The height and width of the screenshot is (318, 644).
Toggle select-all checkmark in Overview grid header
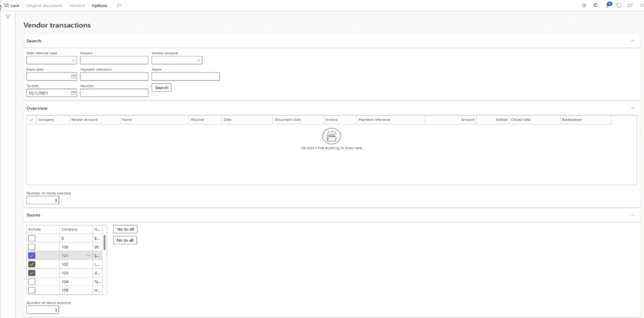[x=31, y=120]
